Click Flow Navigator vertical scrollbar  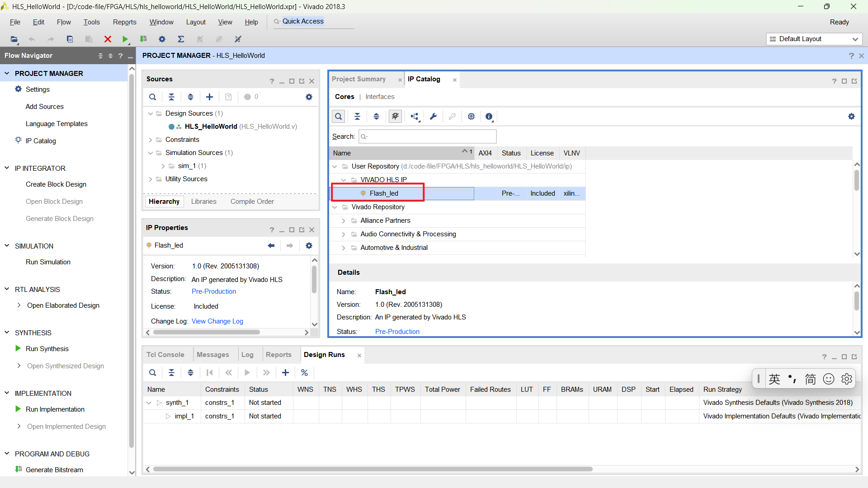(132, 260)
